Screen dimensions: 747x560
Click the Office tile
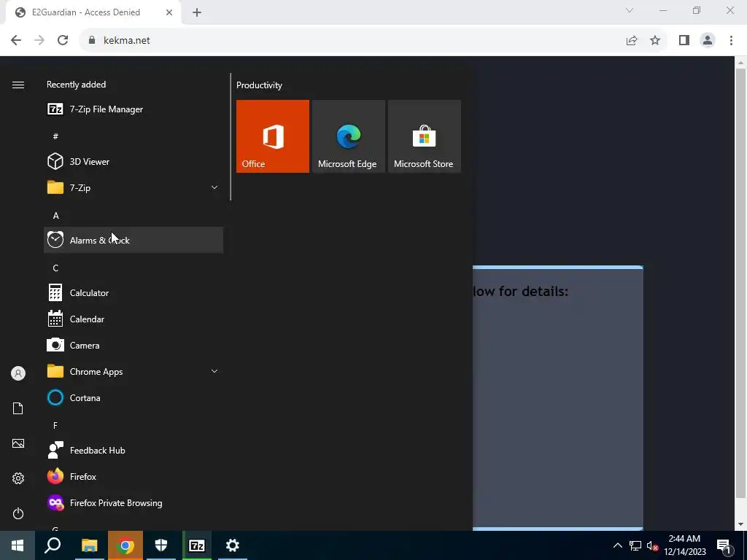coord(273,136)
